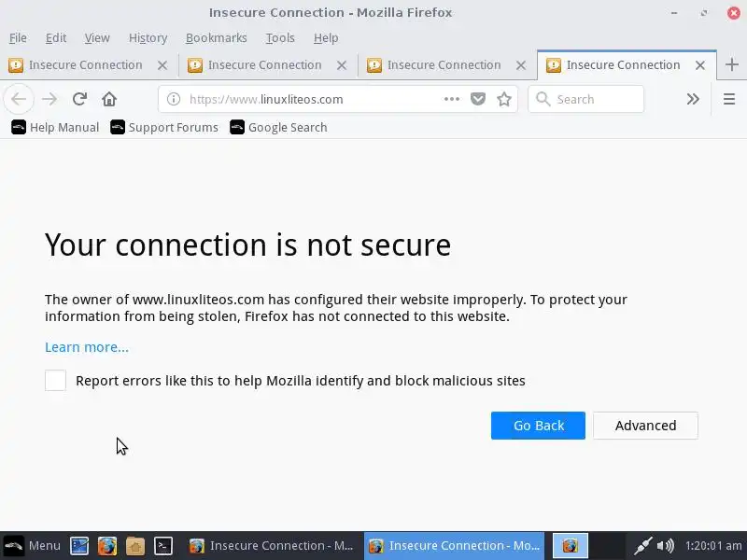The image size is (747, 560).
Task: Go to the Home page icon
Action: [x=109, y=99]
